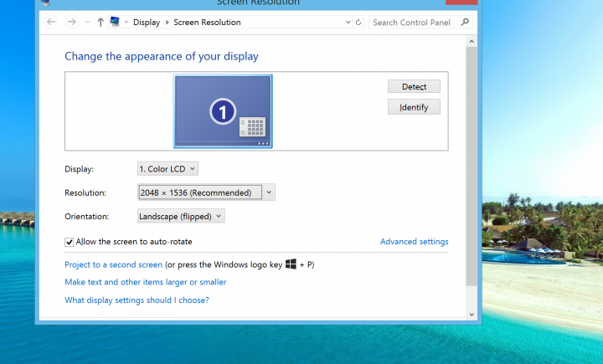
Task: Toggle Allow the screen to auto-rotate
Action: coord(69,242)
